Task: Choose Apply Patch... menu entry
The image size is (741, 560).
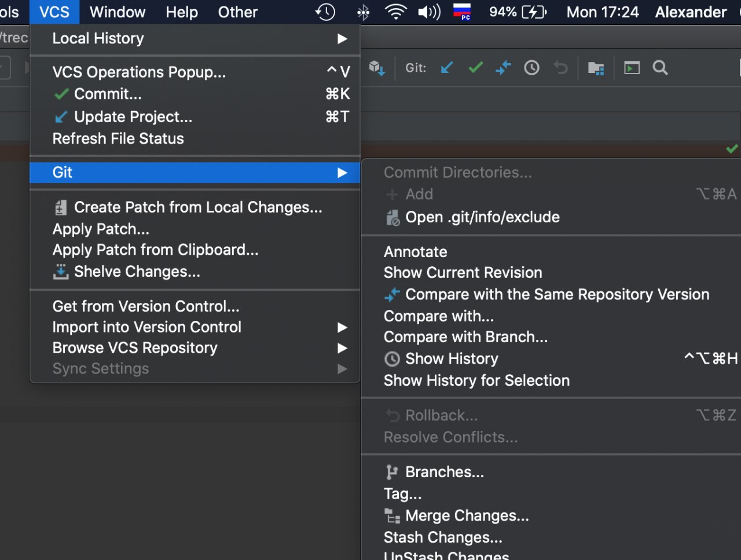Action: click(x=195, y=229)
